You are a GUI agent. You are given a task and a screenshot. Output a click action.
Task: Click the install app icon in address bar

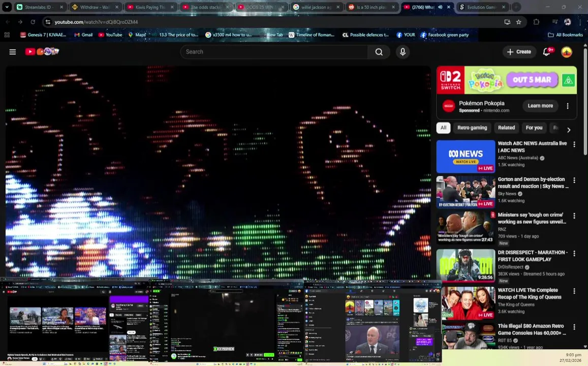click(x=507, y=22)
